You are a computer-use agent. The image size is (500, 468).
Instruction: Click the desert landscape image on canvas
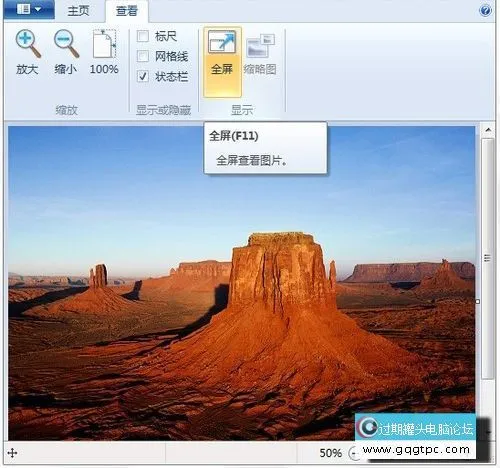tap(242, 283)
